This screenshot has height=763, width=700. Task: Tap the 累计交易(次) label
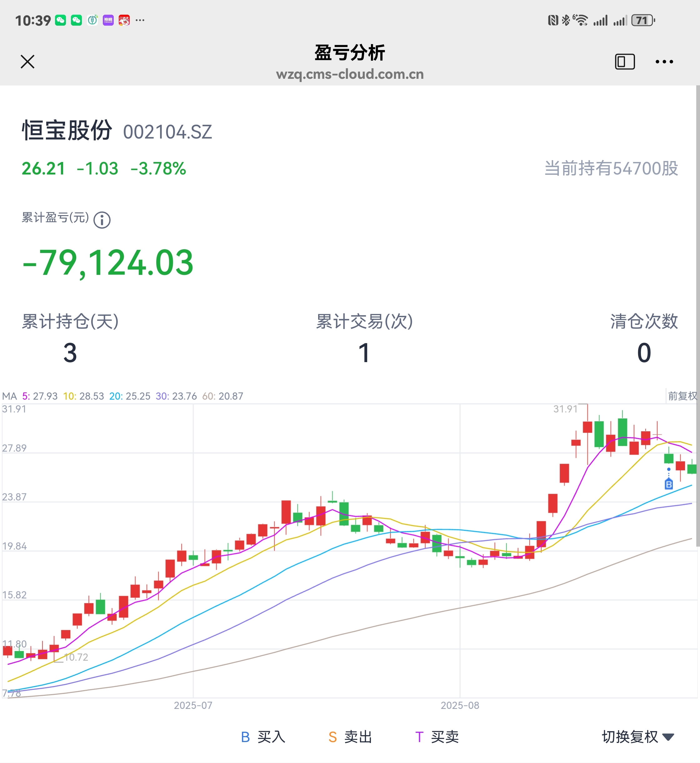coord(364,321)
